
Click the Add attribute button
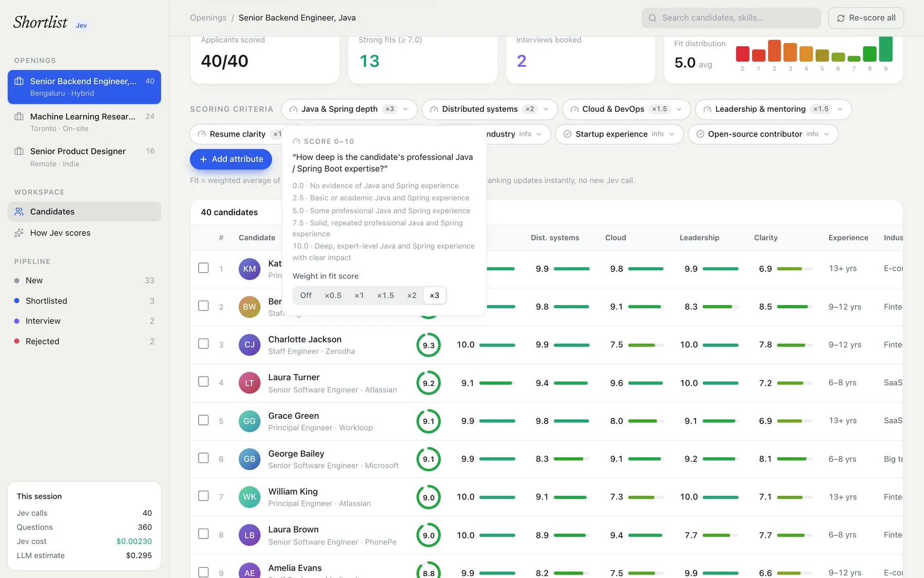coord(231,159)
